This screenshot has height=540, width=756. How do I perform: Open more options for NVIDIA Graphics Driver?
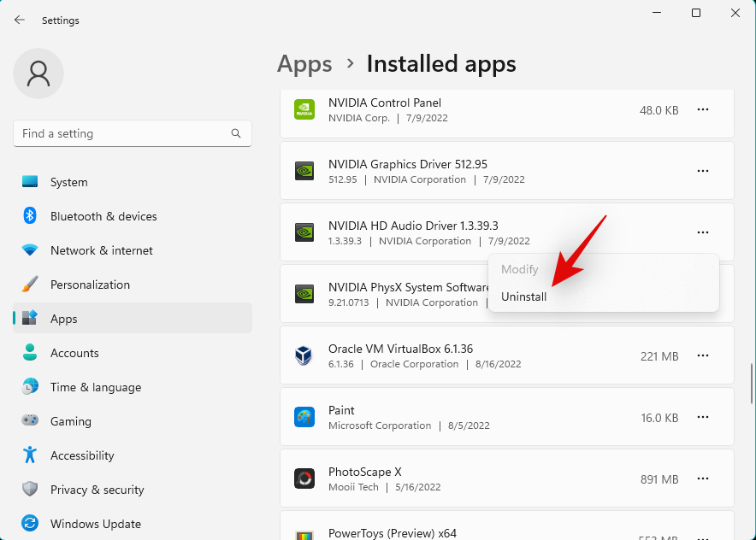703,171
